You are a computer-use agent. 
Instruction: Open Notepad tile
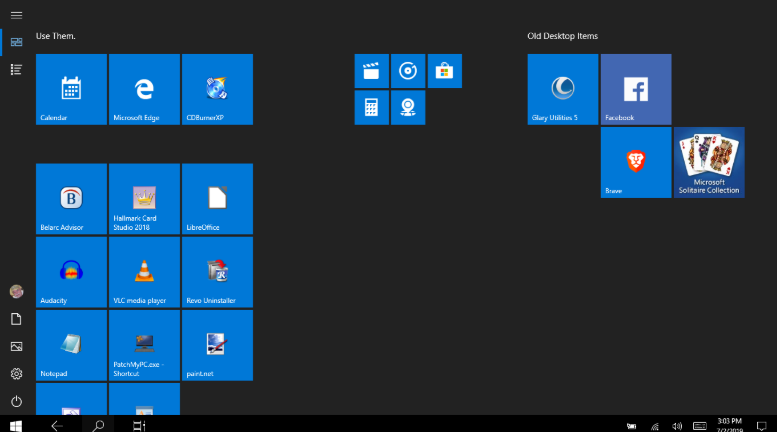point(71,345)
